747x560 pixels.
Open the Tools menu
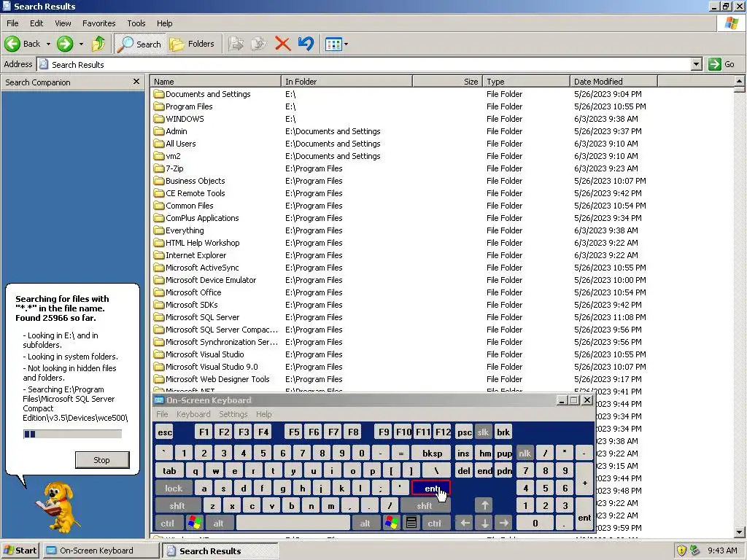pyautogui.click(x=136, y=23)
